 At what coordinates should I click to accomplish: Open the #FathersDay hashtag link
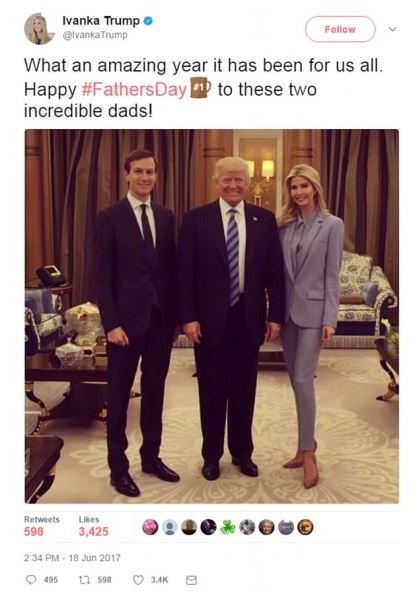[x=134, y=89]
